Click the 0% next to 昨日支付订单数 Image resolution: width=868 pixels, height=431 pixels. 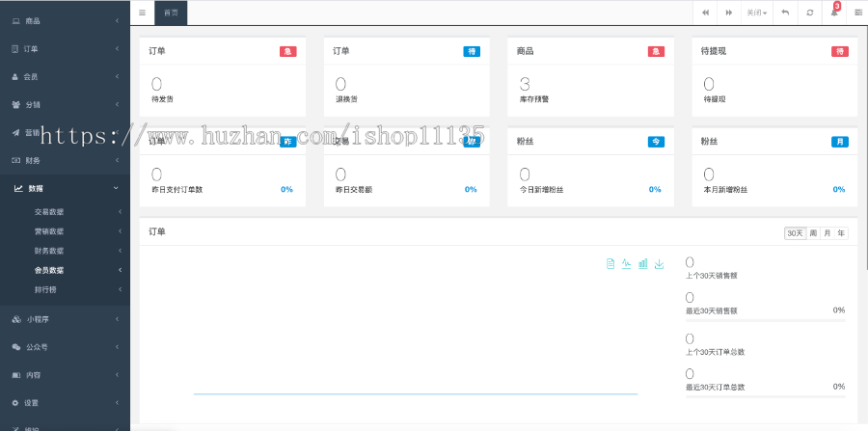(x=286, y=190)
